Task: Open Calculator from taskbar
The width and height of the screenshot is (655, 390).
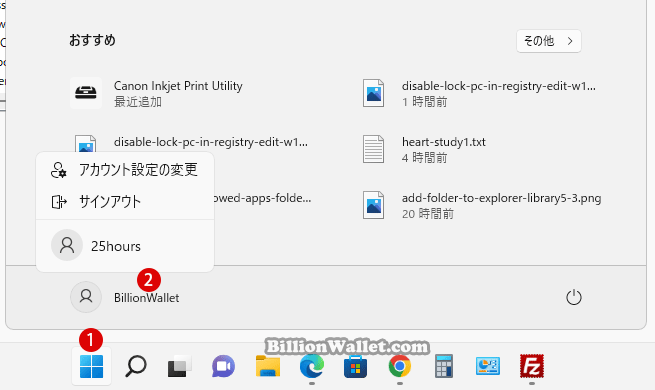Action: (x=444, y=366)
